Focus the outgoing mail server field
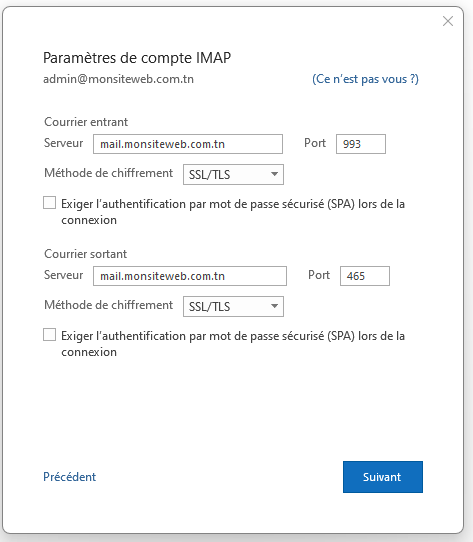Viewport: 473px width, 542px height. pyautogui.click(x=190, y=276)
